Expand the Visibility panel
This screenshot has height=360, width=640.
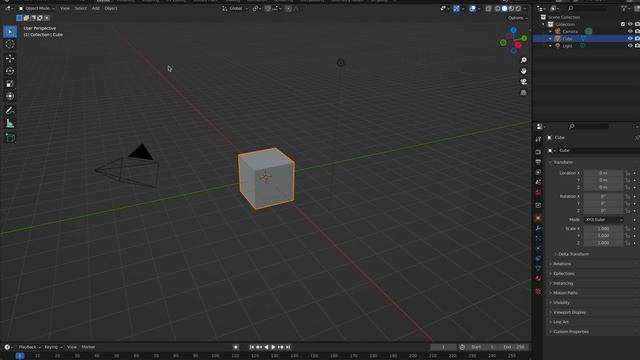pyautogui.click(x=560, y=302)
